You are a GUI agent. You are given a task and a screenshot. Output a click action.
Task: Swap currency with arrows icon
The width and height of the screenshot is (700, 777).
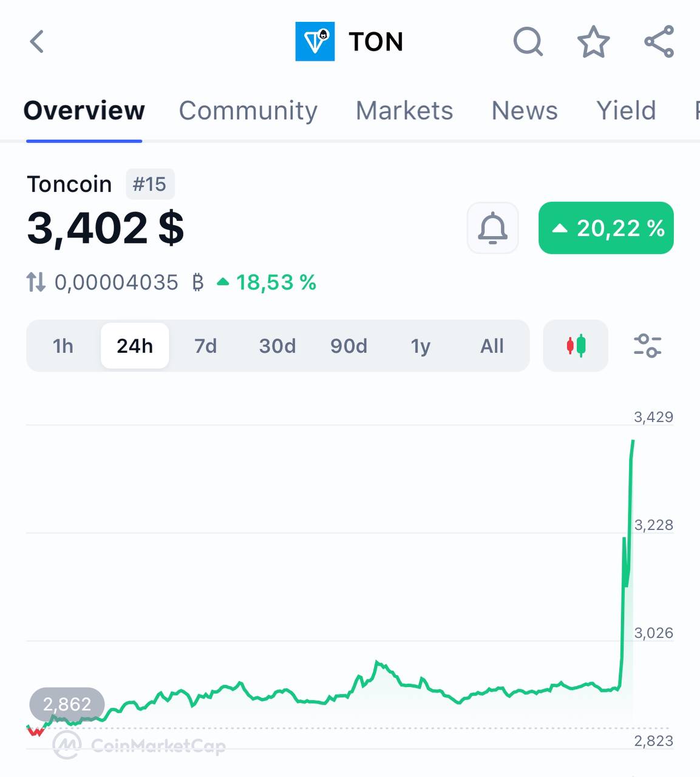tap(36, 282)
